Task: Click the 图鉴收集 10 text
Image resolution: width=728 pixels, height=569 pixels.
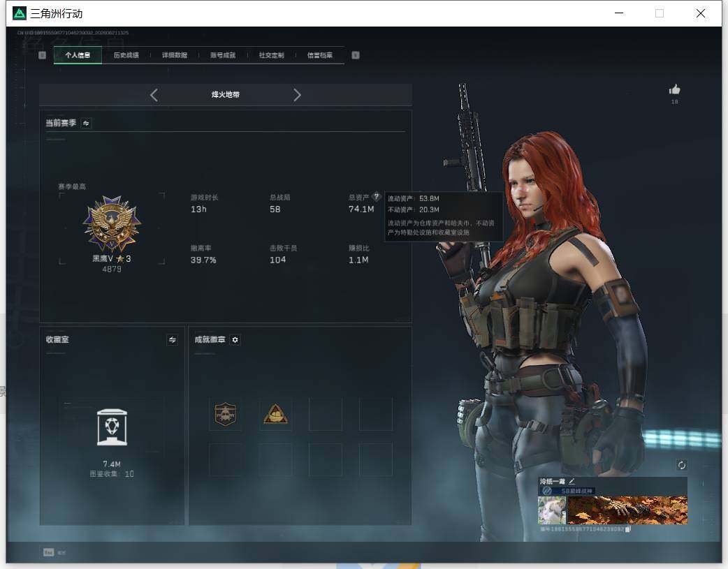Action: click(x=112, y=474)
